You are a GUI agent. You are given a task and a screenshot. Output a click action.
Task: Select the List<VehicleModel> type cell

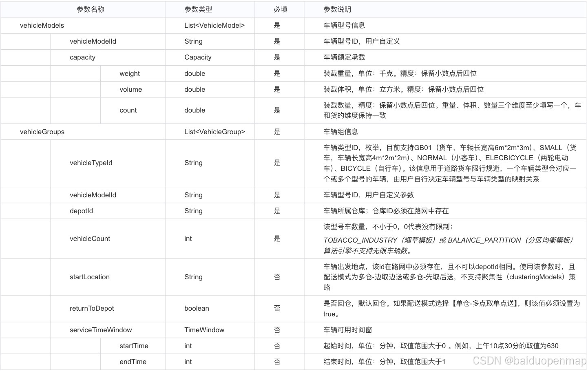[x=214, y=25]
